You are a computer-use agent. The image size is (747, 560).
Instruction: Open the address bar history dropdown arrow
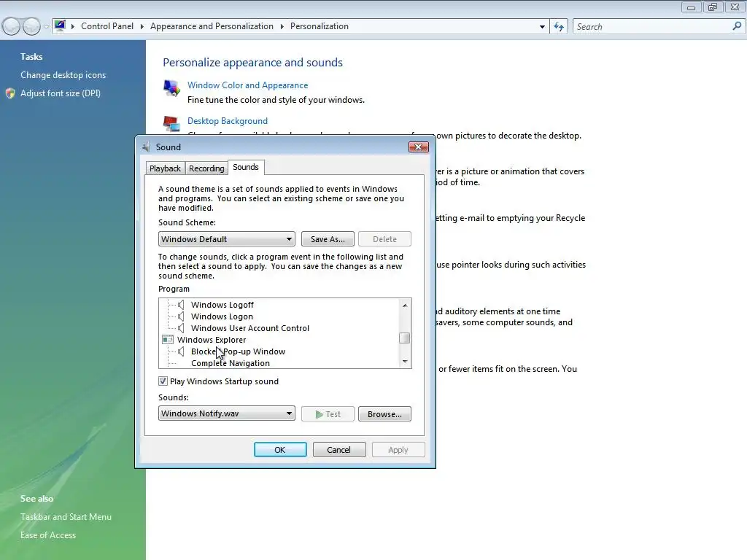click(x=542, y=27)
